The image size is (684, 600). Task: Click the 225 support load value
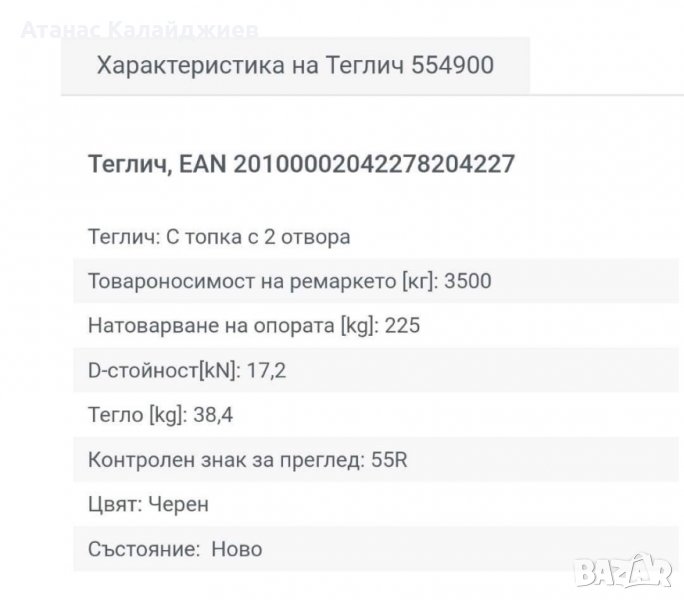pyautogui.click(x=393, y=325)
